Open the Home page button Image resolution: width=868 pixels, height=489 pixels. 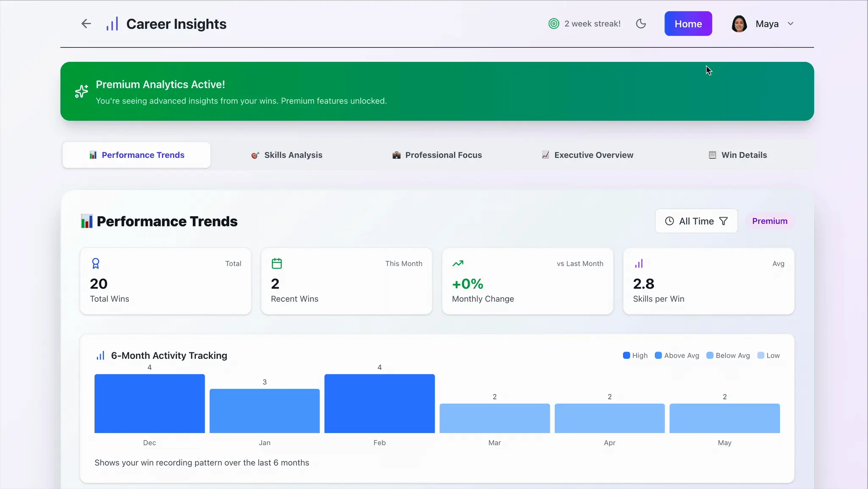[688, 24]
